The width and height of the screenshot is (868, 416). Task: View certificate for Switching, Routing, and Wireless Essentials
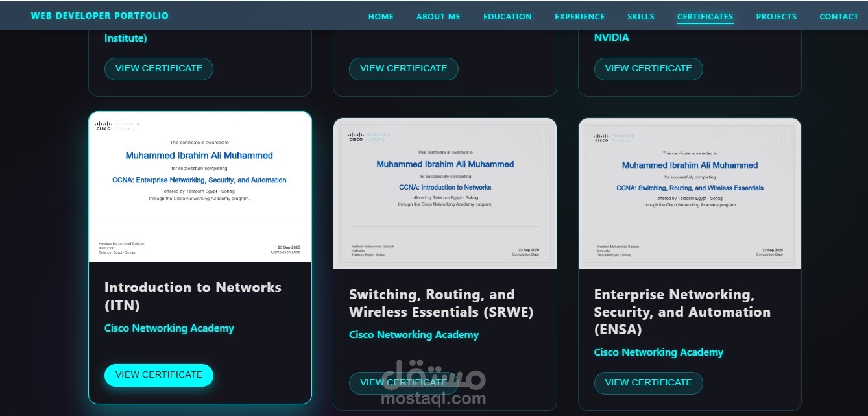point(404,383)
